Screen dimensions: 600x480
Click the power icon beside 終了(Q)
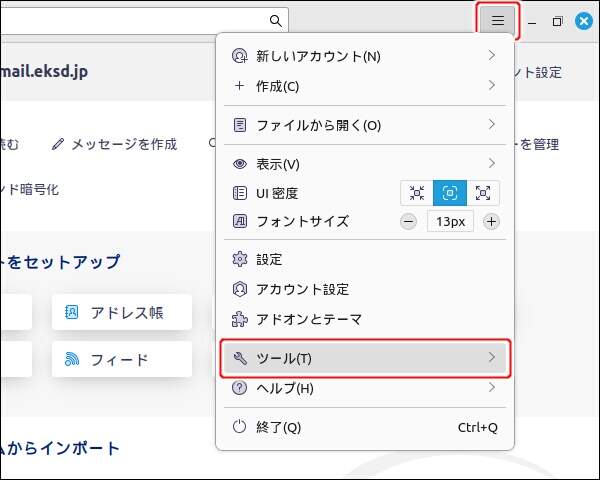240,426
